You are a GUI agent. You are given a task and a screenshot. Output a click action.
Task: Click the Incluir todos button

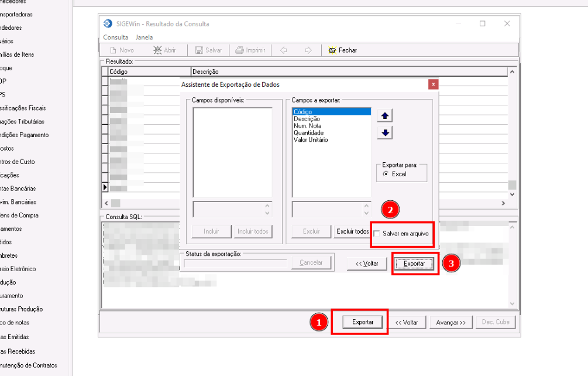click(x=253, y=231)
